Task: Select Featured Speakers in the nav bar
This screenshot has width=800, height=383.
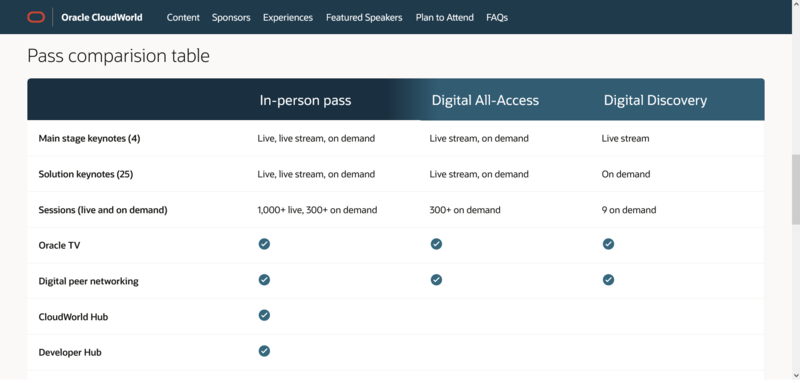Action: pyautogui.click(x=364, y=17)
